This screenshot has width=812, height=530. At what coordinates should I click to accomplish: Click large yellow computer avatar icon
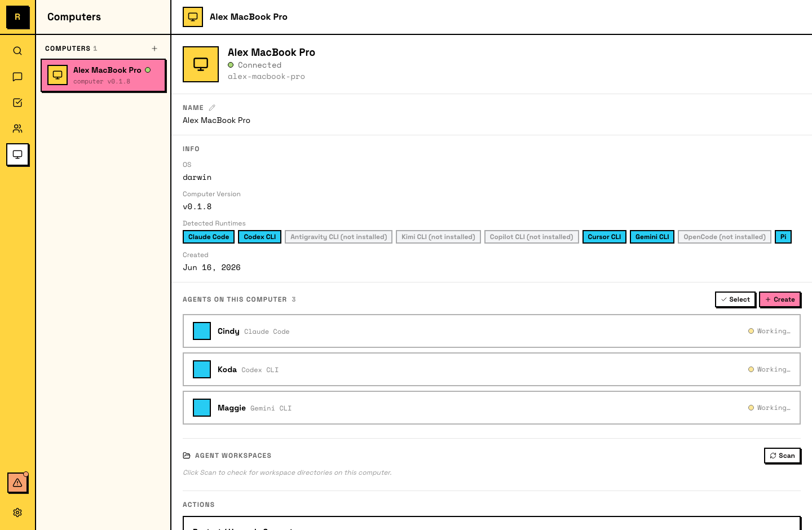(201, 64)
